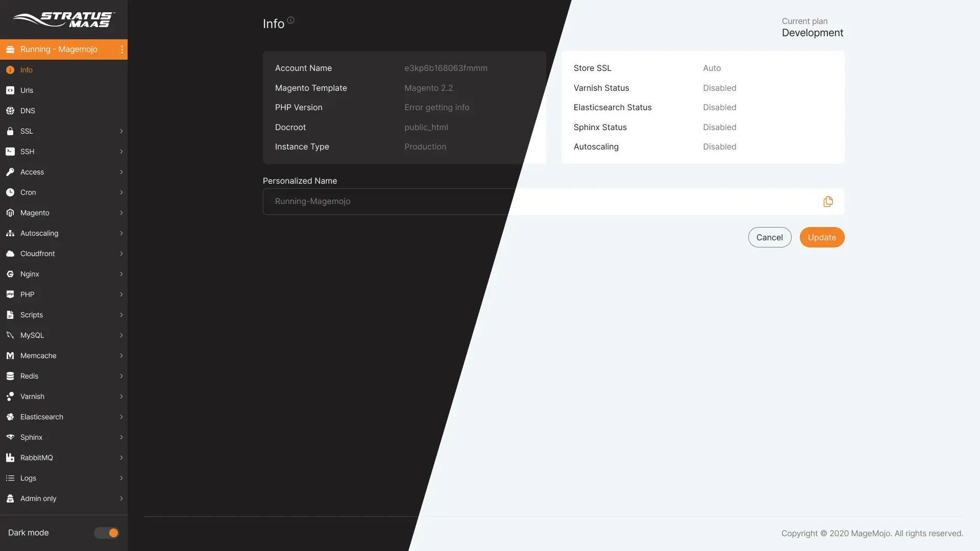
Task: Click the SSH terminal icon
Action: click(x=10, y=152)
